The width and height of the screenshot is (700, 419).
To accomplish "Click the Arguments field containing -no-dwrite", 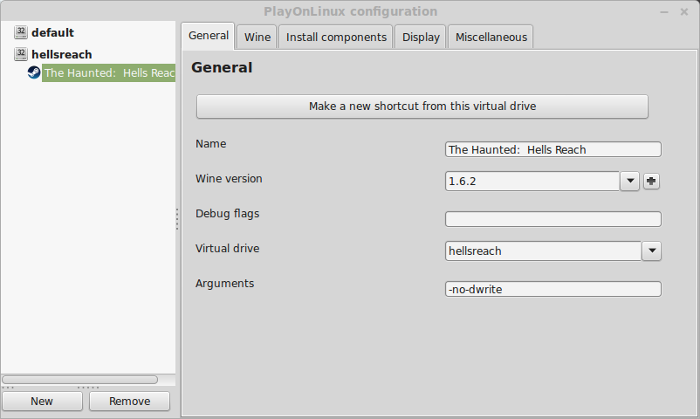I will click(553, 289).
